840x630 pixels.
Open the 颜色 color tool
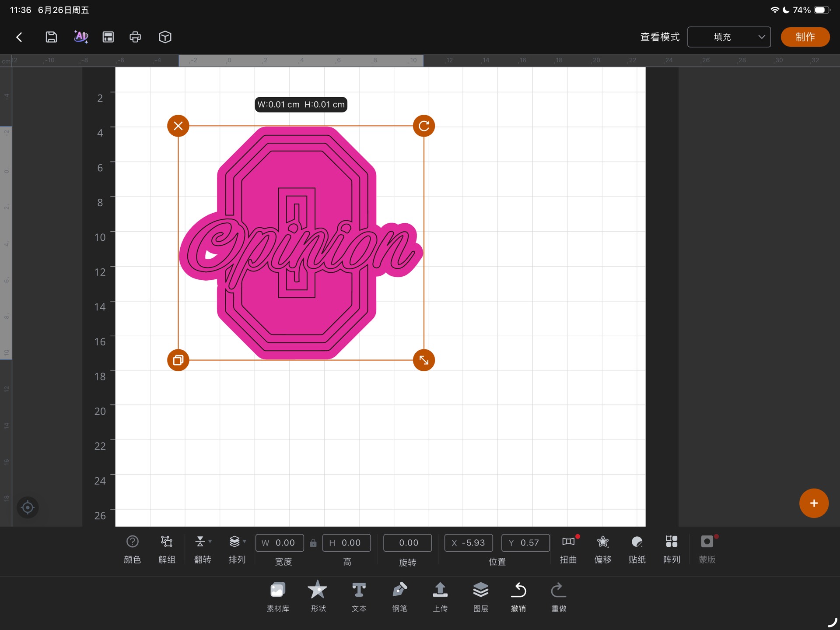pyautogui.click(x=132, y=549)
